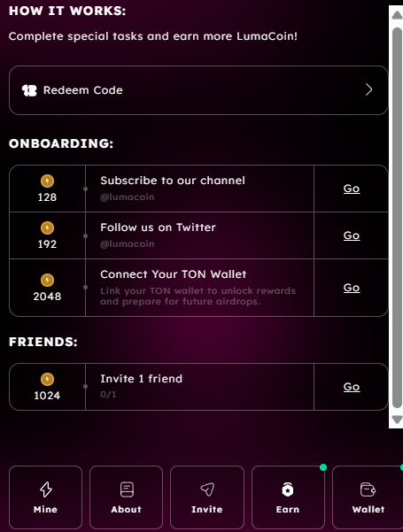
Task: Open the Redeem Code row
Action: pyautogui.click(x=198, y=90)
